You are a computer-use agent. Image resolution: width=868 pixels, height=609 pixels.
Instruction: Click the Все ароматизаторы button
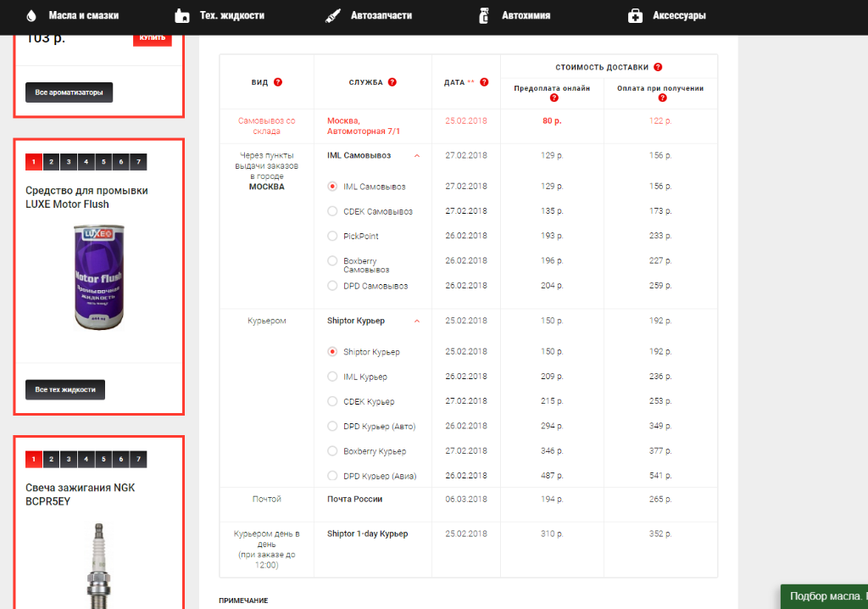(70, 92)
